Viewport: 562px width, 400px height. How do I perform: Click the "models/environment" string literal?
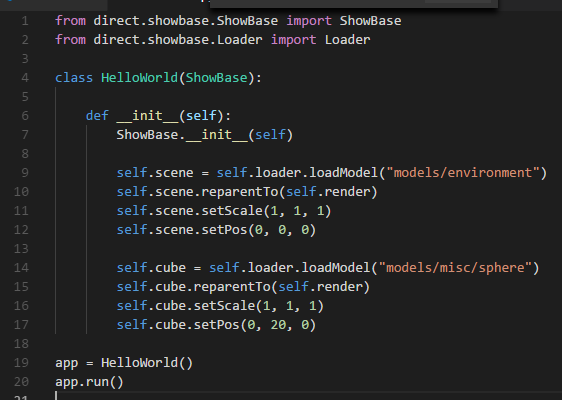(x=463, y=173)
